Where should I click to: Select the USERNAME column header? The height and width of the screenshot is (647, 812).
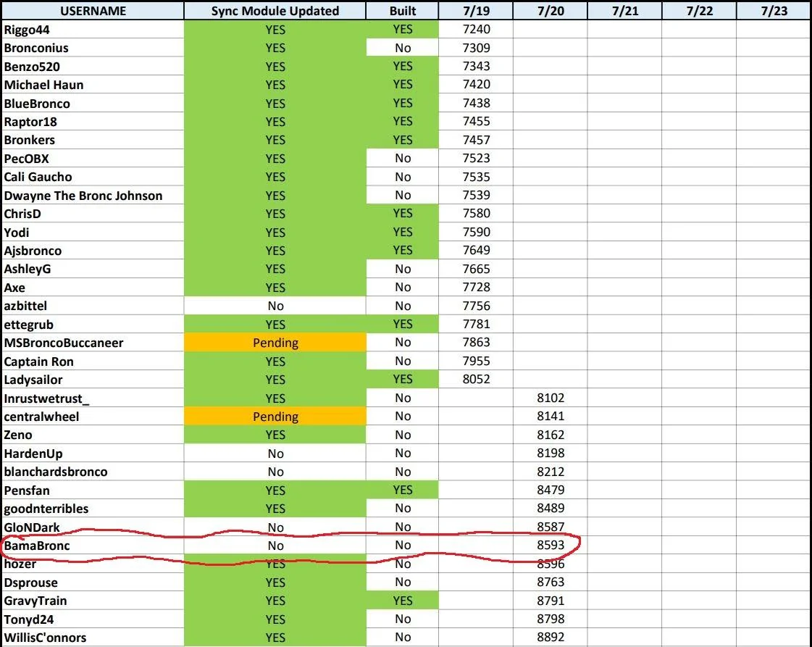pyautogui.click(x=93, y=11)
